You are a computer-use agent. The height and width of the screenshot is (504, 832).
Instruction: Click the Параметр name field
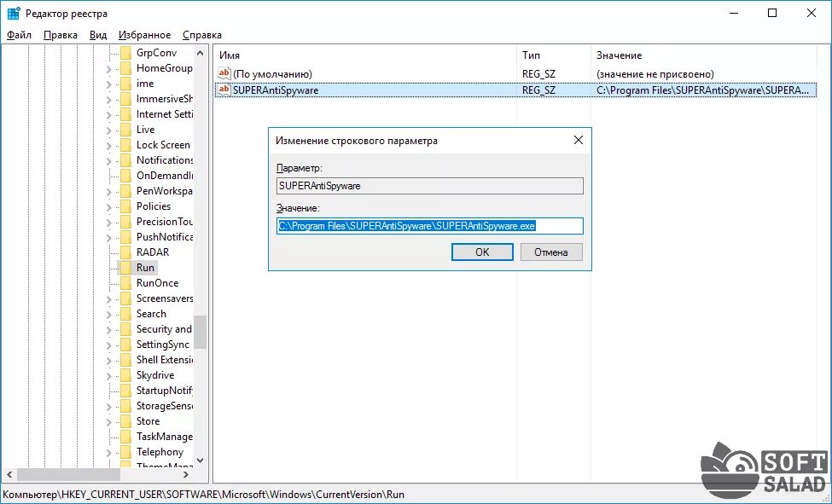430,186
